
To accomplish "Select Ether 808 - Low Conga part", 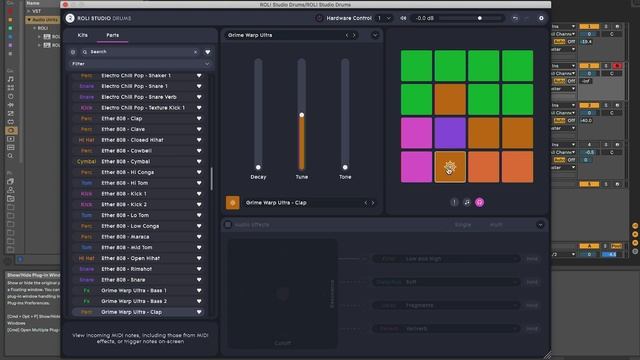I will click(x=139, y=226).
